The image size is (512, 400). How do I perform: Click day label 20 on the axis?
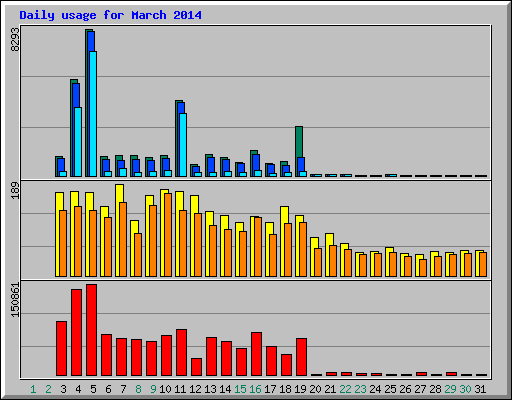click(315, 389)
